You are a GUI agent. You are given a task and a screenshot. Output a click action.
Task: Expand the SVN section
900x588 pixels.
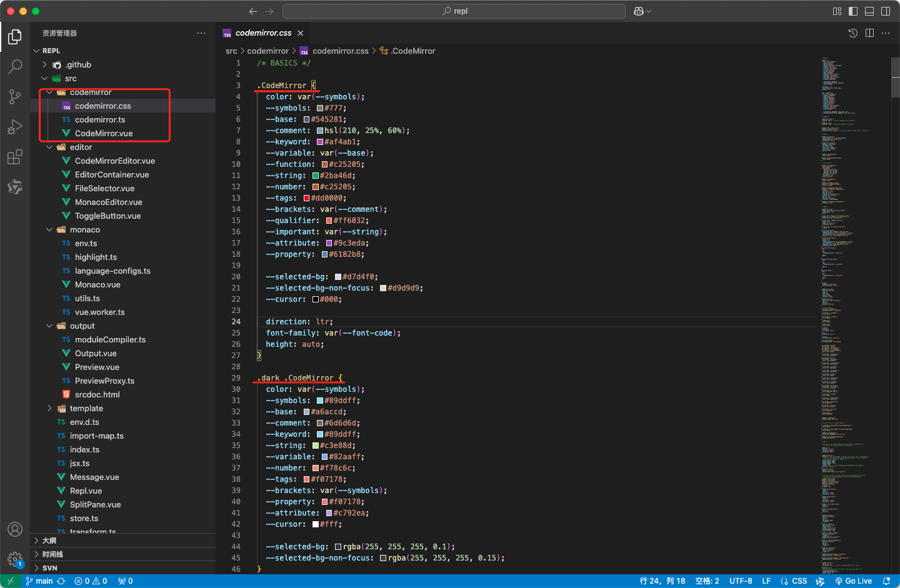(x=123, y=568)
